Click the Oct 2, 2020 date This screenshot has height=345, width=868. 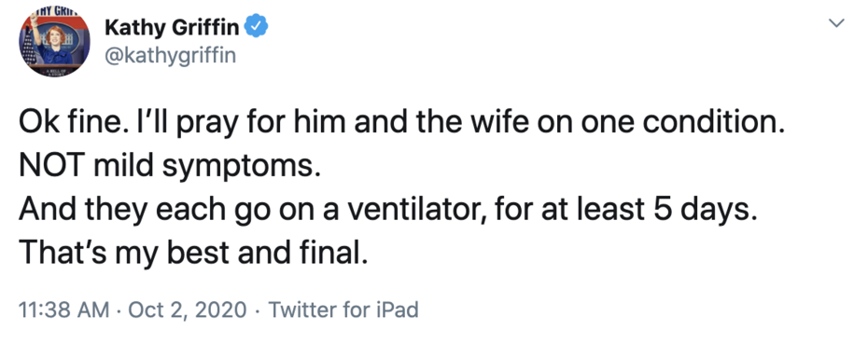click(188, 310)
